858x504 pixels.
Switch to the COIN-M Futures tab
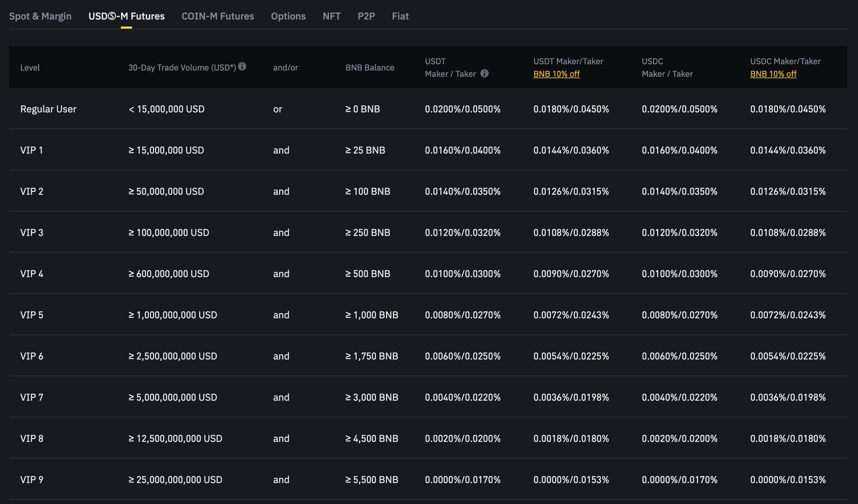tap(218, 16)
